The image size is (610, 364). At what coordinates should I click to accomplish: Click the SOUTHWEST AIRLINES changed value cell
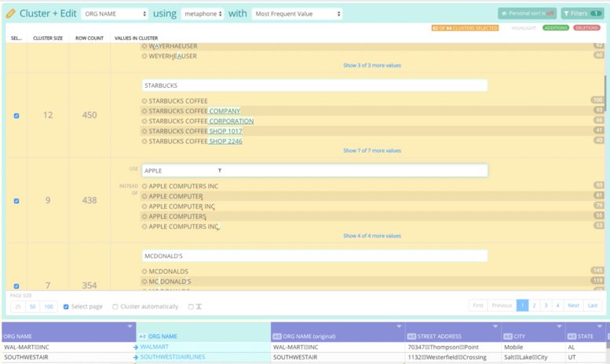[x=203, y=357]
